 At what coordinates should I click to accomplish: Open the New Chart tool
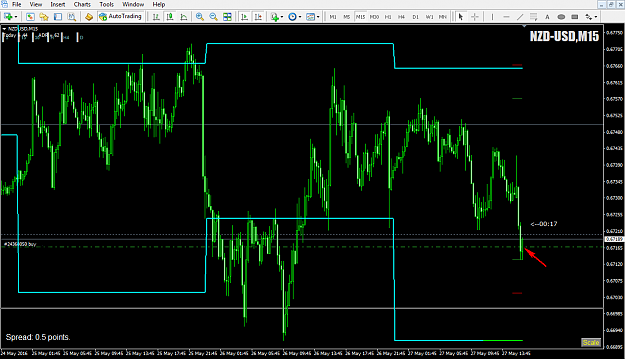tap(8, 17)
